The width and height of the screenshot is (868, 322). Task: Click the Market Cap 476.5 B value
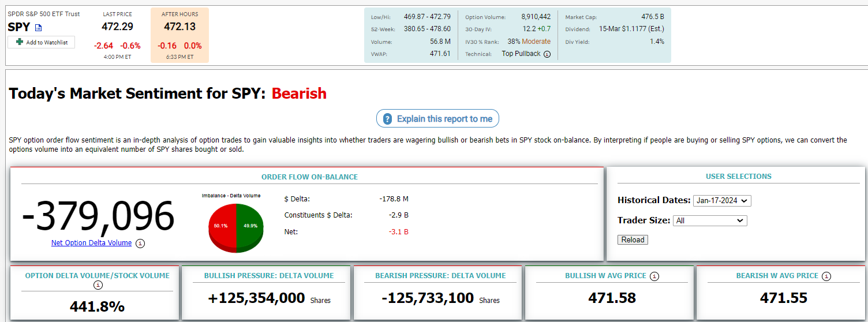click(653, 17)
